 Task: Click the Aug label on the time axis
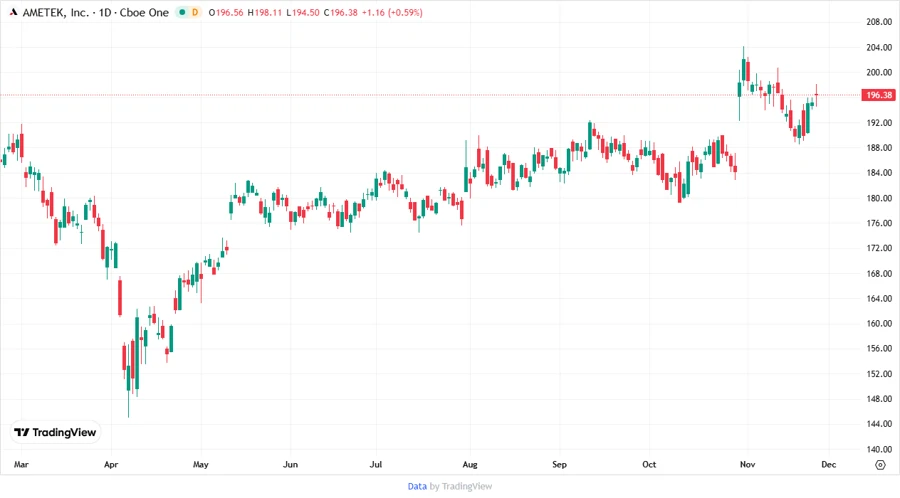pyautogui.click(x=470, y=464)
